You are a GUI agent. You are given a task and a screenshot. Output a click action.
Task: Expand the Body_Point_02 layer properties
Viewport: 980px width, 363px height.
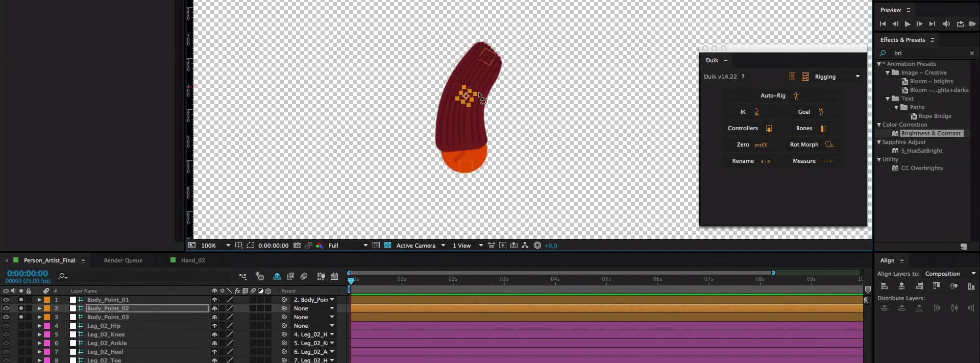coord(39,308)
